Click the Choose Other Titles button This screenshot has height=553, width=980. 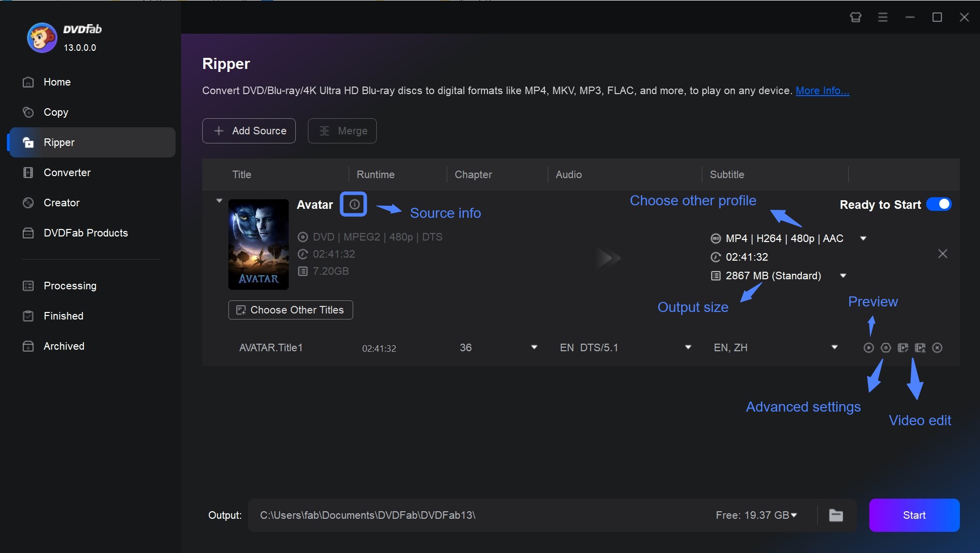[290, 309]
